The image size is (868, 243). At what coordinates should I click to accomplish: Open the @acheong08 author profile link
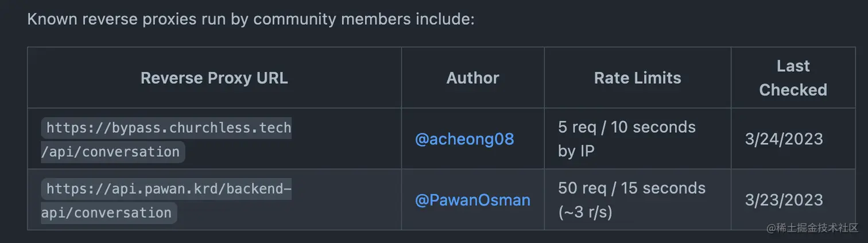pos(464,139)
